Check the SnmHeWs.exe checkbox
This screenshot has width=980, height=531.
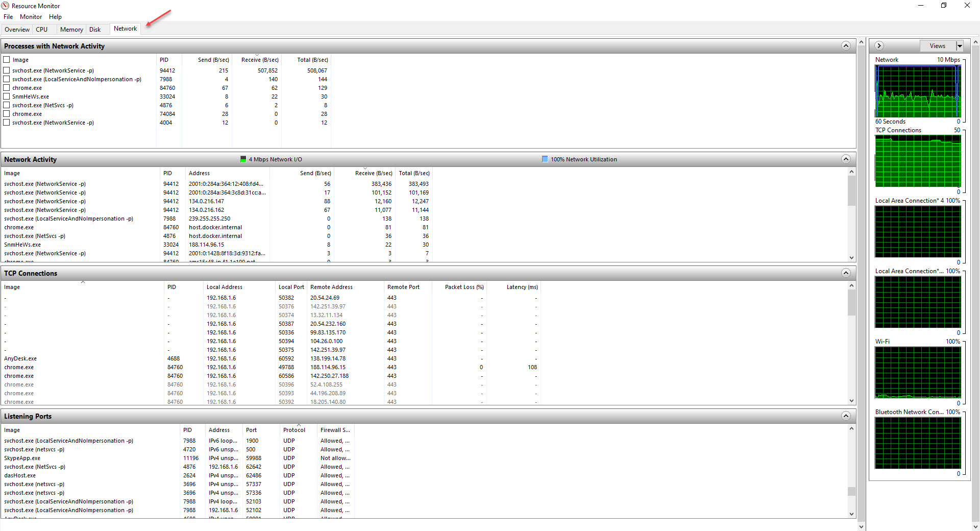point(6,96)
